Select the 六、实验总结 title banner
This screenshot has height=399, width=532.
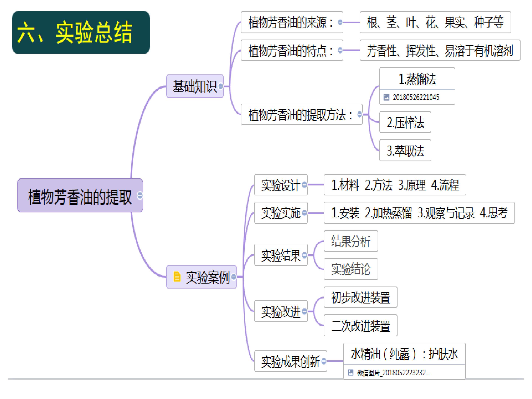pos(81,32)
